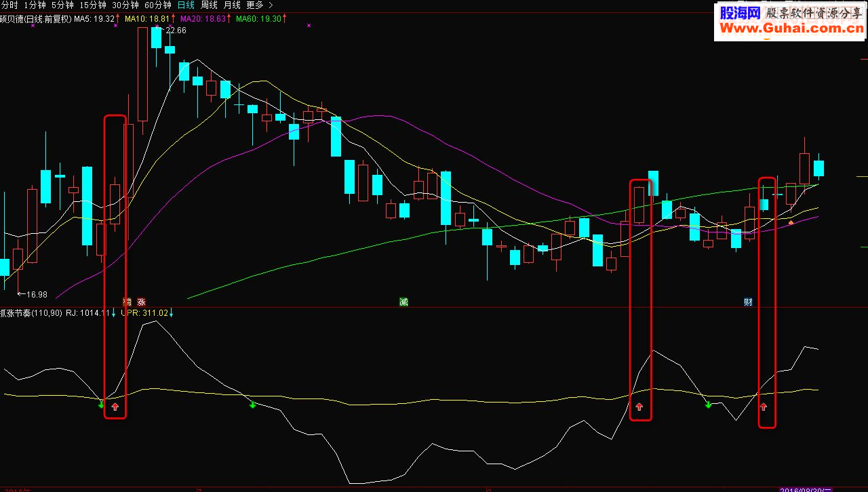Click the 硕贝德(日线 前复权) chart title

[x=36, y=19]
